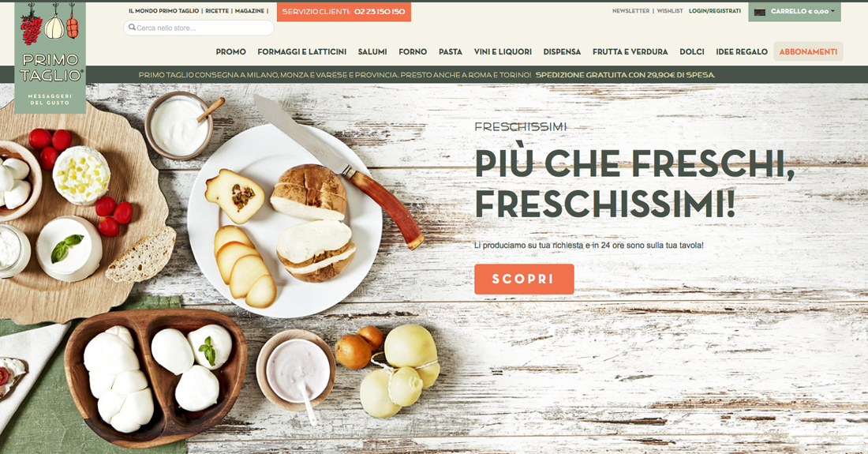
Task: Select Frutta e Verdura
Action: coord(630,51)
